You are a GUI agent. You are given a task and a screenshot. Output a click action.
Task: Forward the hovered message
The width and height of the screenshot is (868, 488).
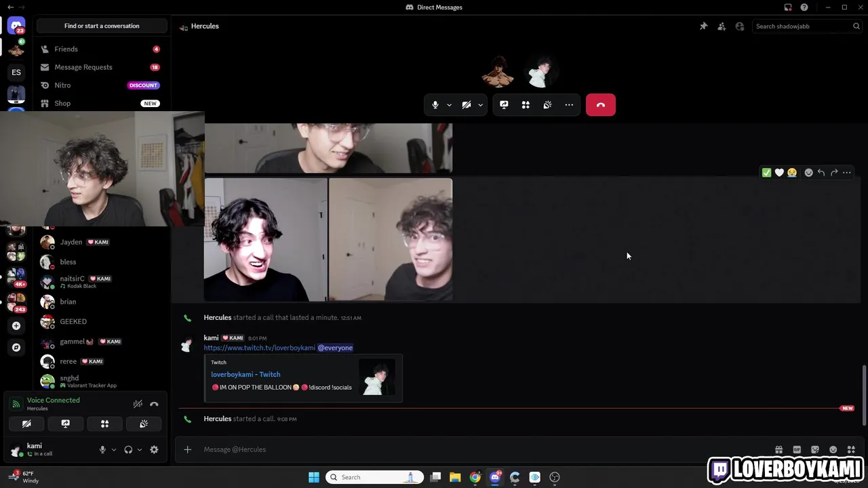[x=834, y=173]
